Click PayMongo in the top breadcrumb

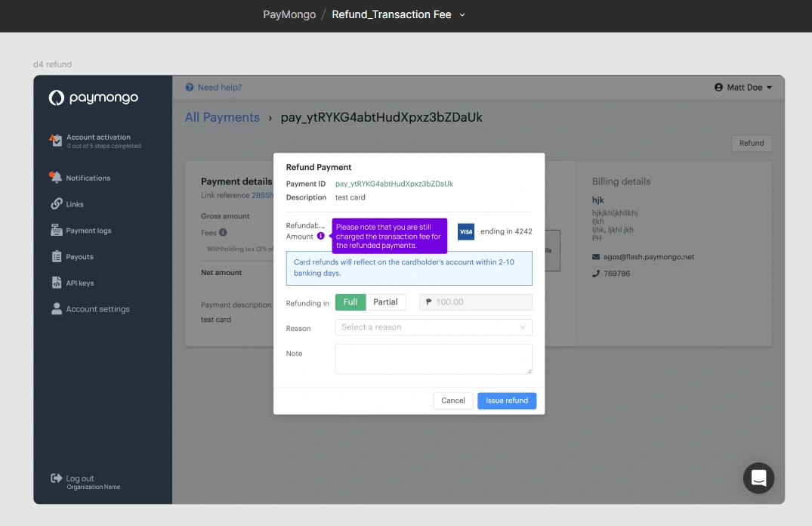pos(289,14)
